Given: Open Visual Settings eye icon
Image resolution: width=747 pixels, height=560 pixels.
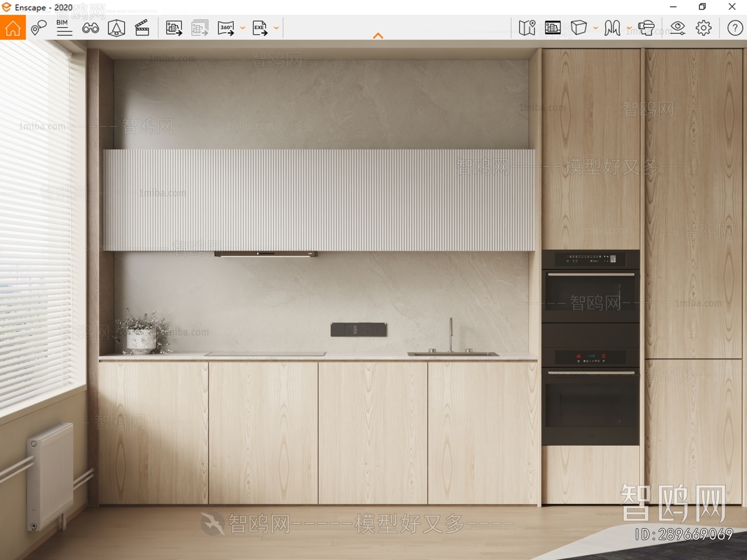Looking at the screenshot, I should pos(677,28).
